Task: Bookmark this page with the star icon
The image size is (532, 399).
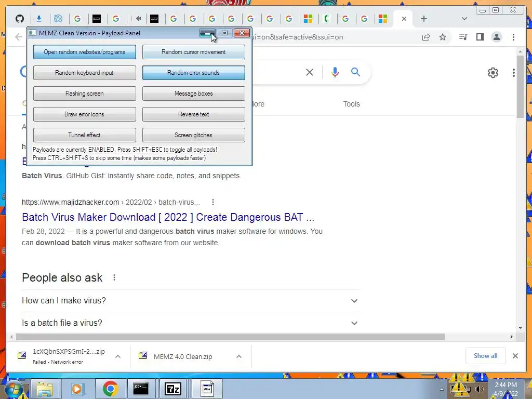Action: coord(443,37)
